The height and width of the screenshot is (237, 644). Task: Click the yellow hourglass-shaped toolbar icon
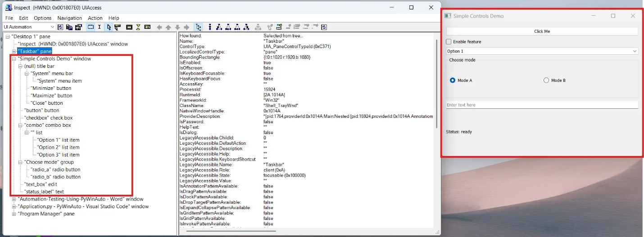(138, 27)
